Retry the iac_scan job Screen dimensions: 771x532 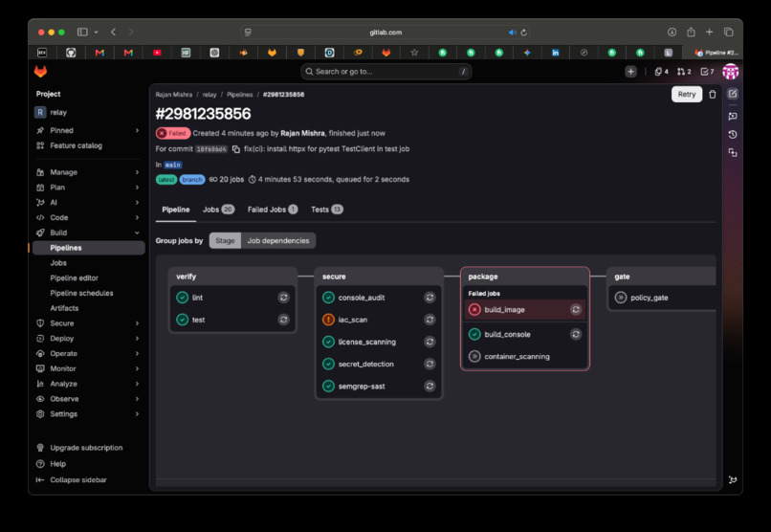[x=430, y=320]
